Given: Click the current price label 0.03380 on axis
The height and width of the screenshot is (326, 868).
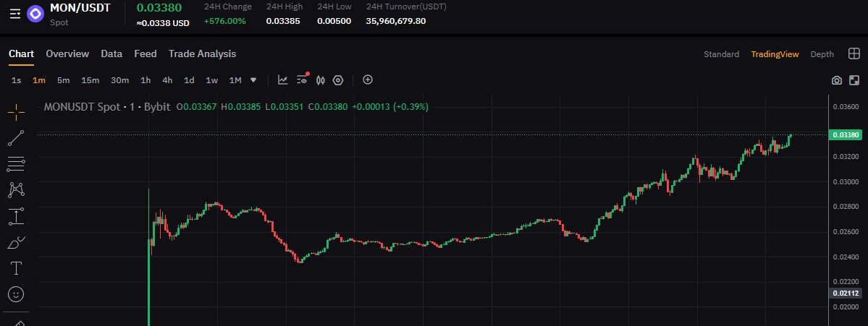Looking at the screenshot, I should click(x=845, y=135).
